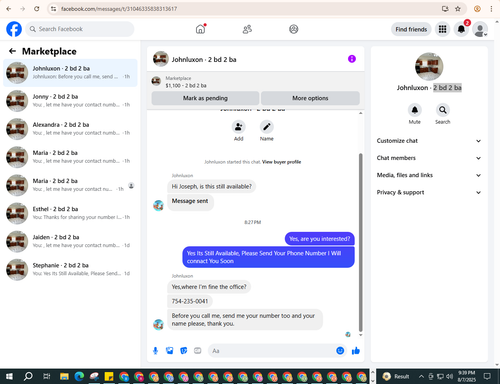This screenshot has height=384, width=500.
Task: Open File Explorer from taskbar
Action: click(64, 377)
